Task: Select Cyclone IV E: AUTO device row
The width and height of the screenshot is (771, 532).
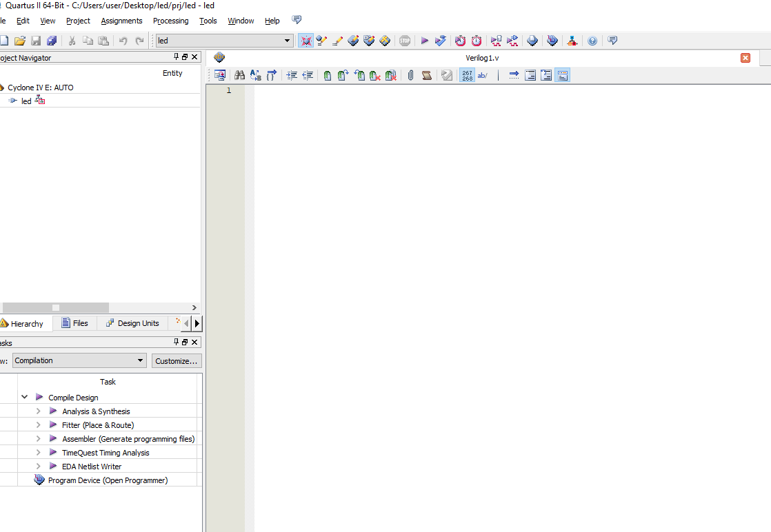Action: 41,88
